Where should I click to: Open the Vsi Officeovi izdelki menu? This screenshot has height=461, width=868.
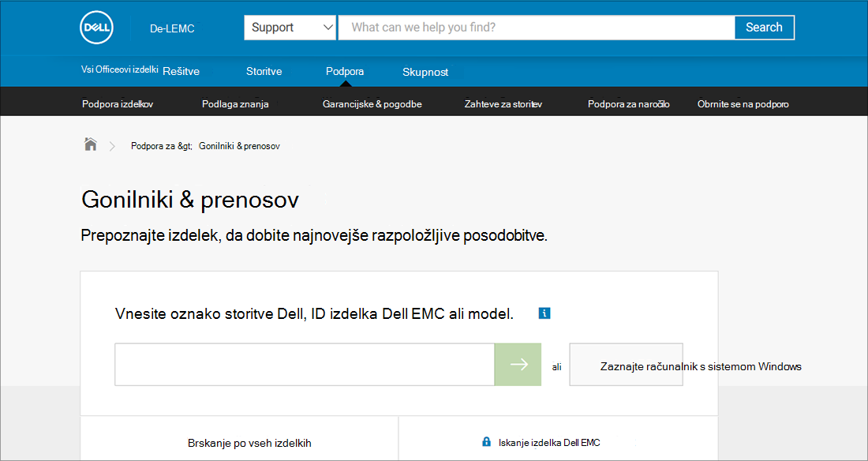120,69
